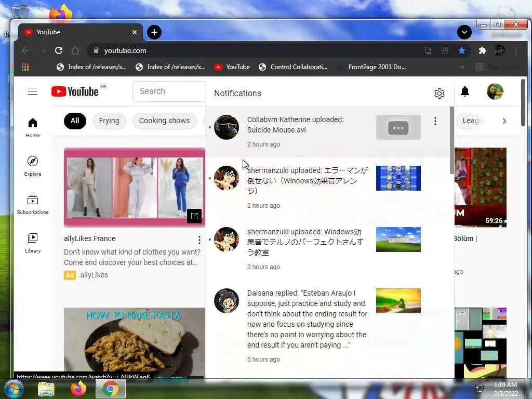This screenshot has width=532, height=399.
Task: Open FrontPage 2003 Do... bookmark
Action: click(x=371, y=67)
